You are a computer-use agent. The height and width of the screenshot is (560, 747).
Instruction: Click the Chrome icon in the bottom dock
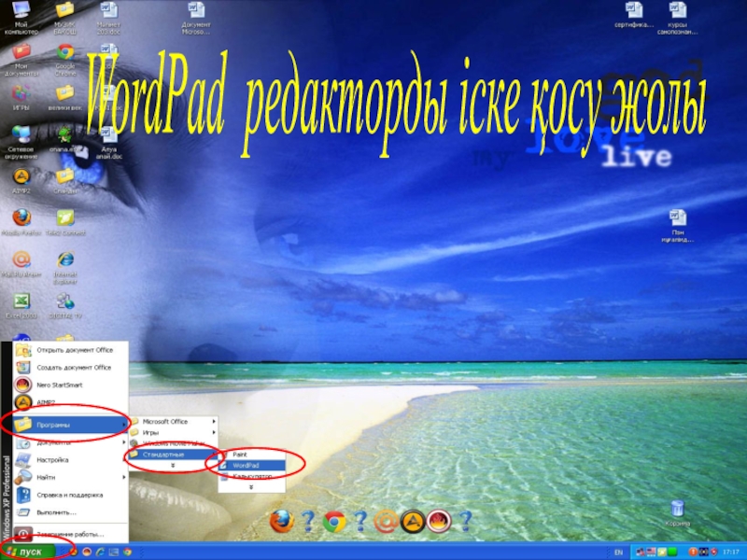click(334, 522)
